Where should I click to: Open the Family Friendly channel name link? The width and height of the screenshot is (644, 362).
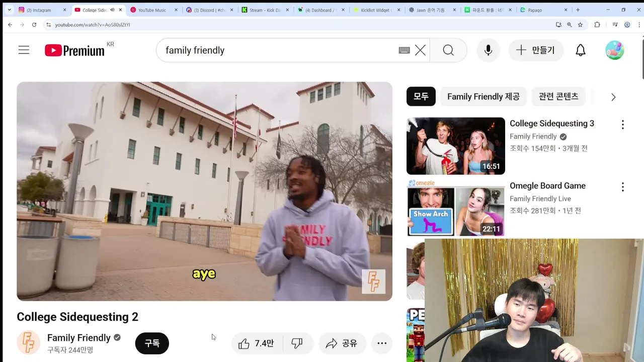(x=78, y=338)
